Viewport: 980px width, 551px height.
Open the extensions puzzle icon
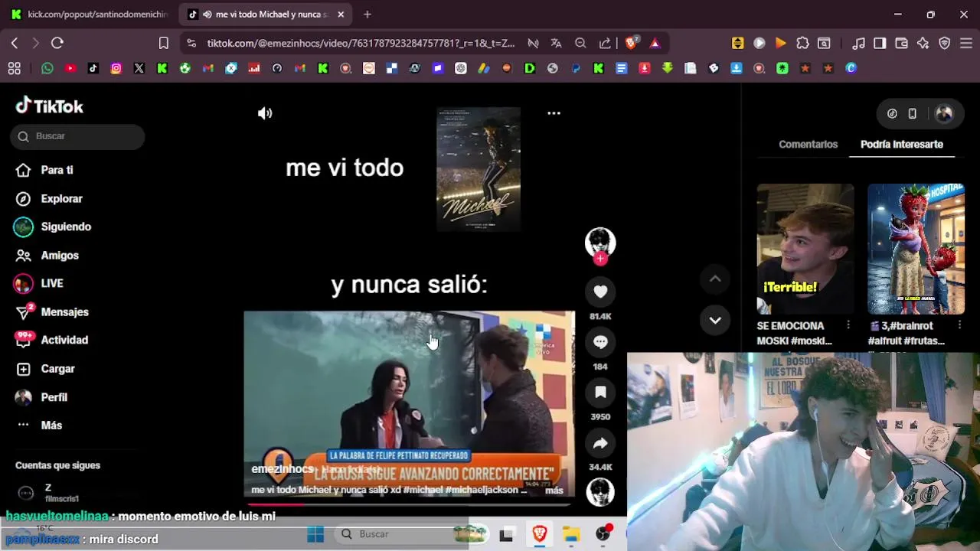(x=802, y=43)
